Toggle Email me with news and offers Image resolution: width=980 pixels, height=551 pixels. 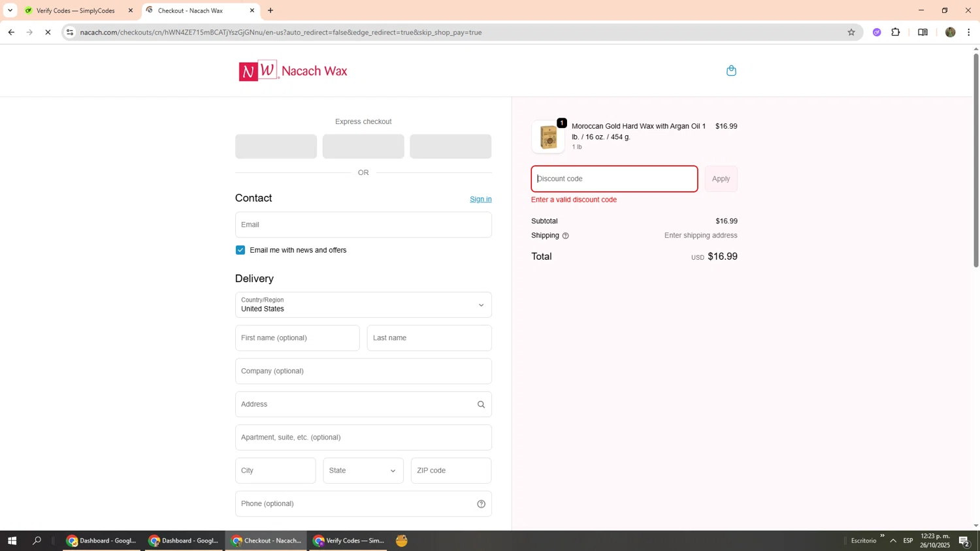pos(240,250)
